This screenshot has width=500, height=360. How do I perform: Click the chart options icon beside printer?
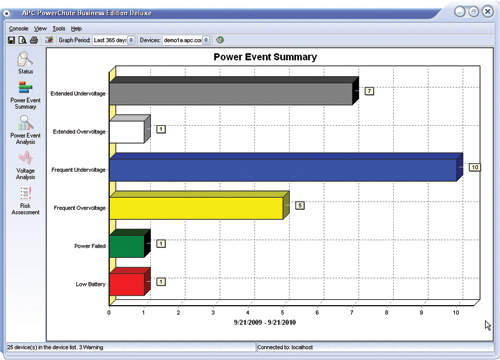49,40
